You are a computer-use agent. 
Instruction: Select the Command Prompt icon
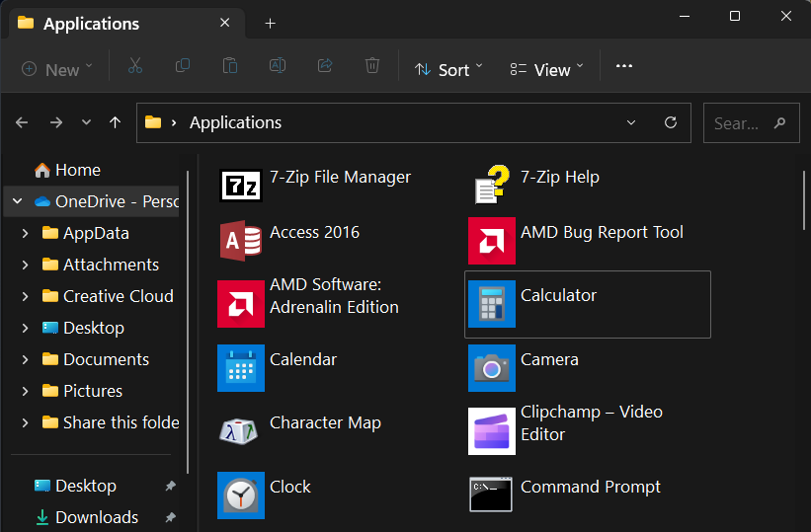point(491,494)
